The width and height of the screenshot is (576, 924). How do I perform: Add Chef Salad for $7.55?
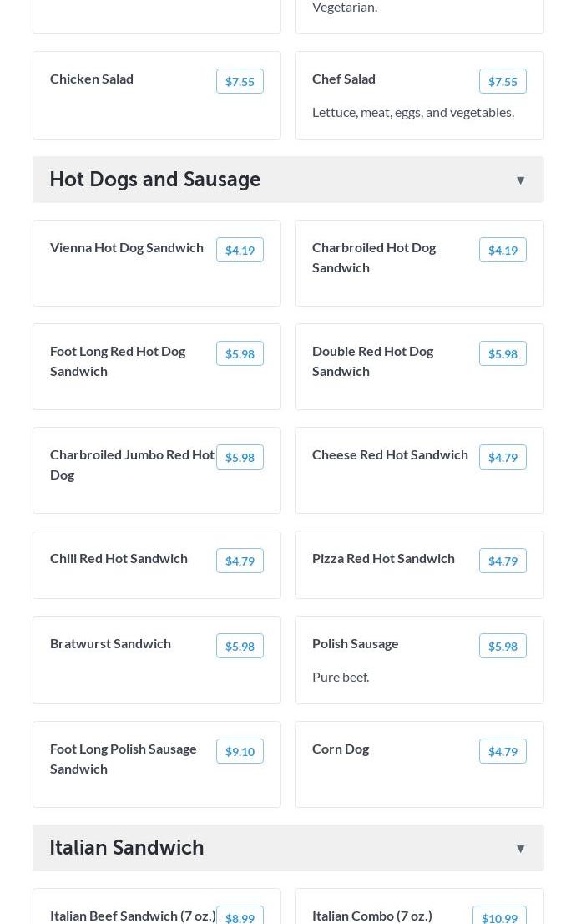tap(503, 81)
